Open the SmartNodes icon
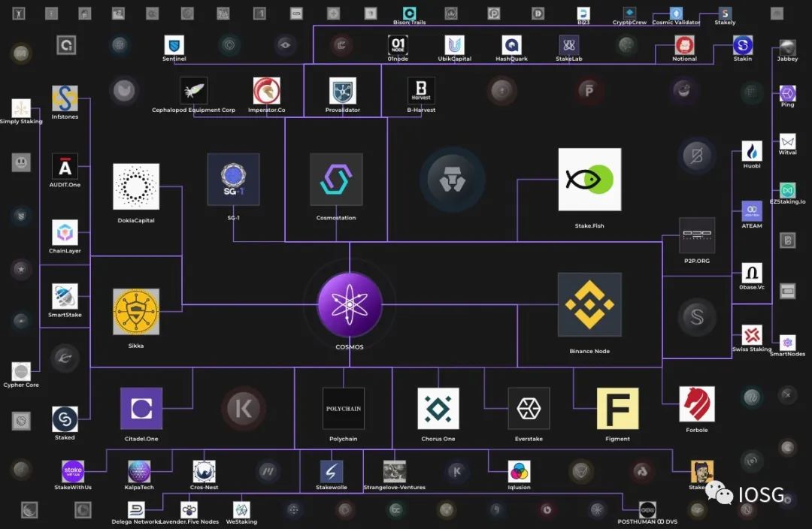Image resolution: width=812 pixels, height=529 pixels. click(788, 342)
